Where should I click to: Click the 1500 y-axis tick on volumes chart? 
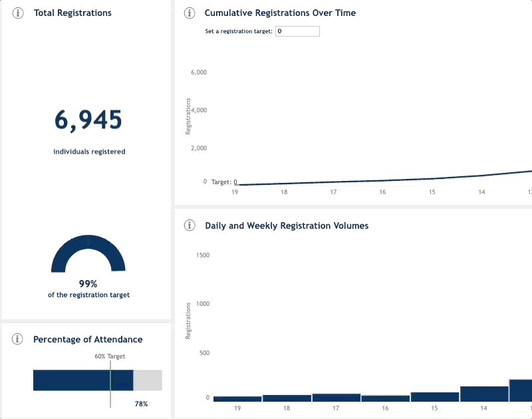(x=203, y=255)
